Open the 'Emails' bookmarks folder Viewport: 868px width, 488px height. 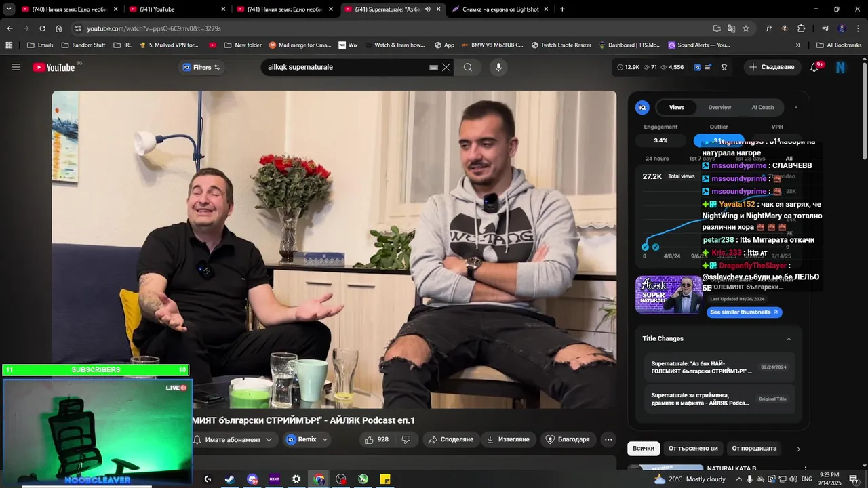pyautogui.click(x=40, y=45)
